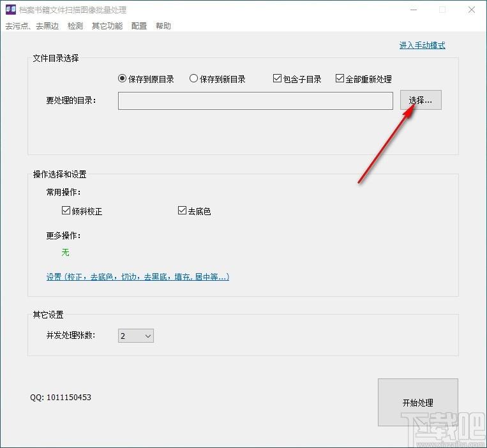
Task: Open the 设置 (校正，去底色，切边...) link
Action: (x=138, y=276)
